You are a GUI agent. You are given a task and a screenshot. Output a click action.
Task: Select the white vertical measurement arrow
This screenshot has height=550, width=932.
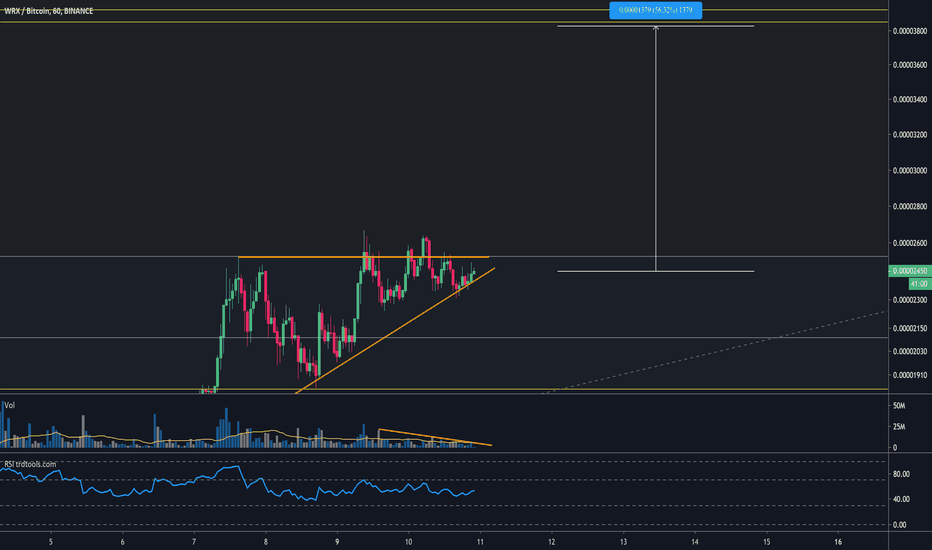click(x=656, y=149)
